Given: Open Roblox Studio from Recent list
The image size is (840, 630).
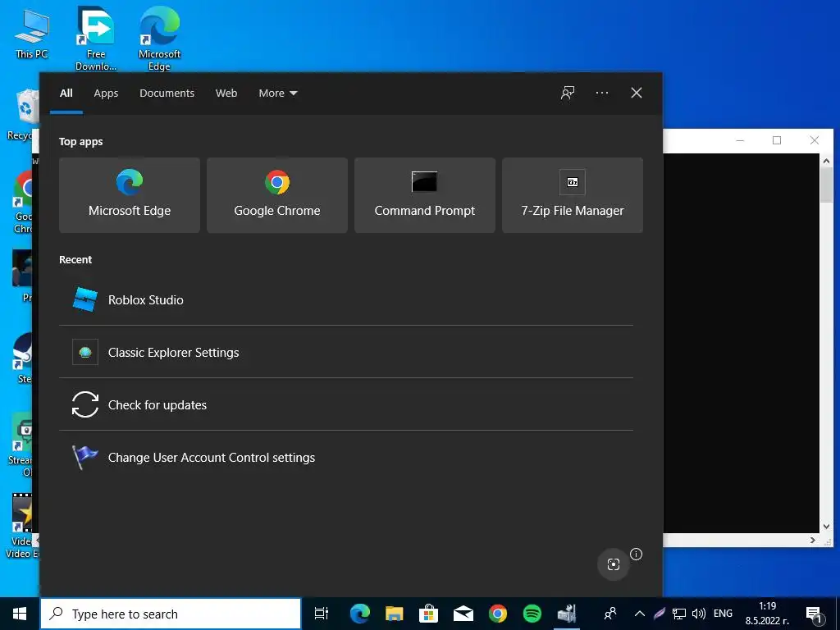Looking at the screenshot, I should 346,300.
